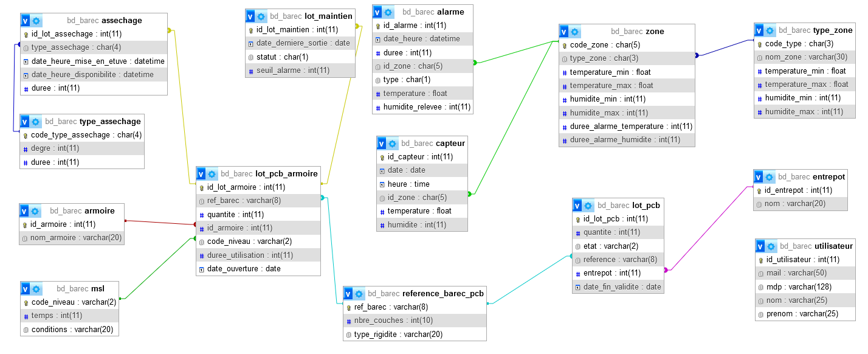868x354 pixels.
Task: Click the gear icon on lot_maintien table
Action: 261,16
